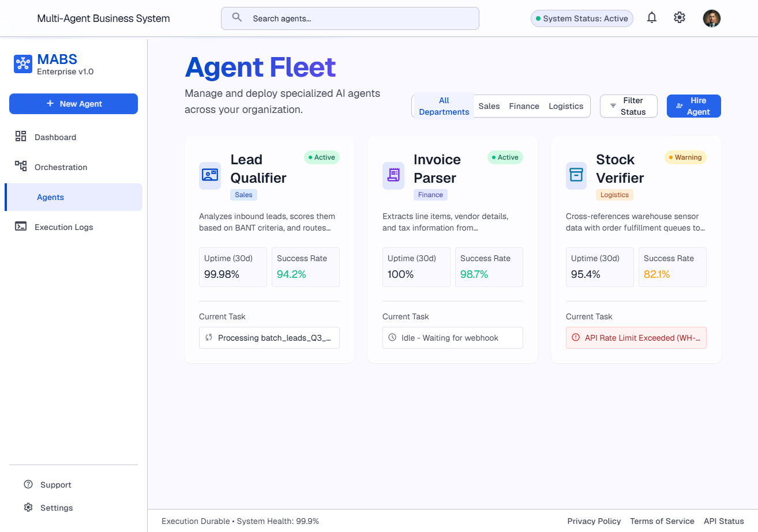Select the All Departments tab

(444, 106)
